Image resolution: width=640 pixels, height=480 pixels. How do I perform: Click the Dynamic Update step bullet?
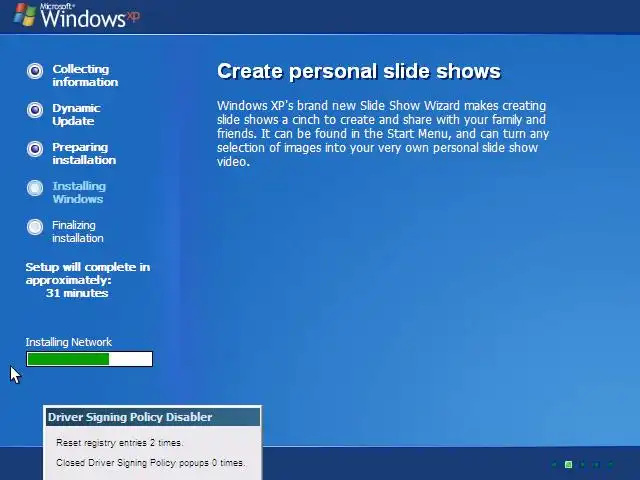point(35,110)
